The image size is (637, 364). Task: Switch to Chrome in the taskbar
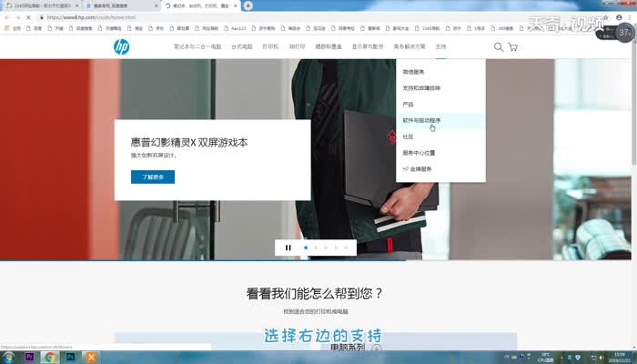(x=50, y=358)
